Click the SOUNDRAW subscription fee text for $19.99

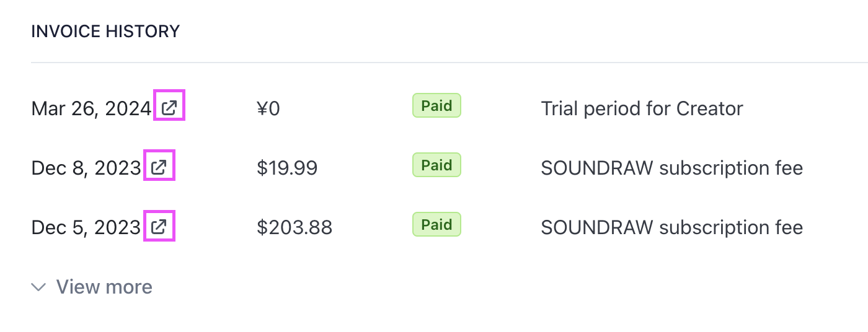[x=671, y=168]
